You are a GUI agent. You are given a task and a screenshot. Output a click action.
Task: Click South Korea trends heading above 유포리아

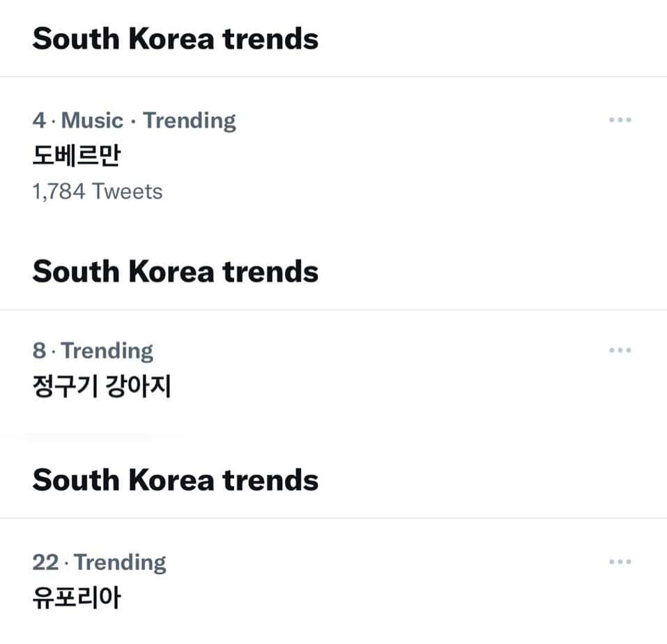(x=175, y=480)
